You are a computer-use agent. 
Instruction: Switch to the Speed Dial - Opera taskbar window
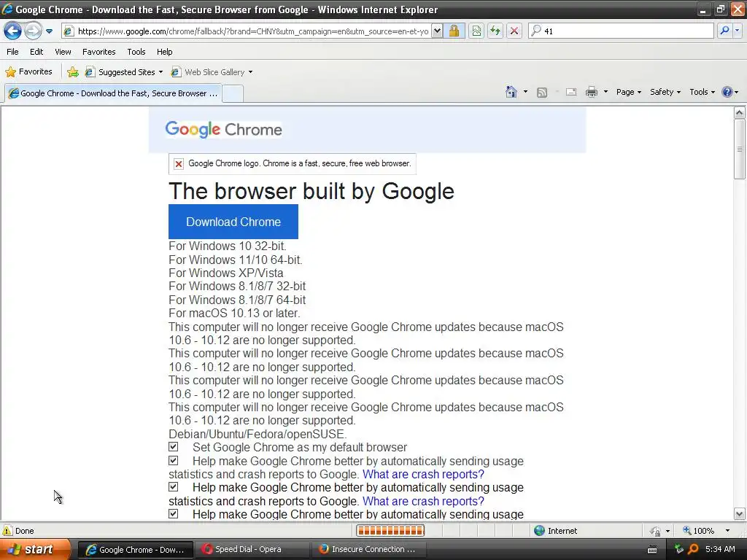(x=252, y=549)
